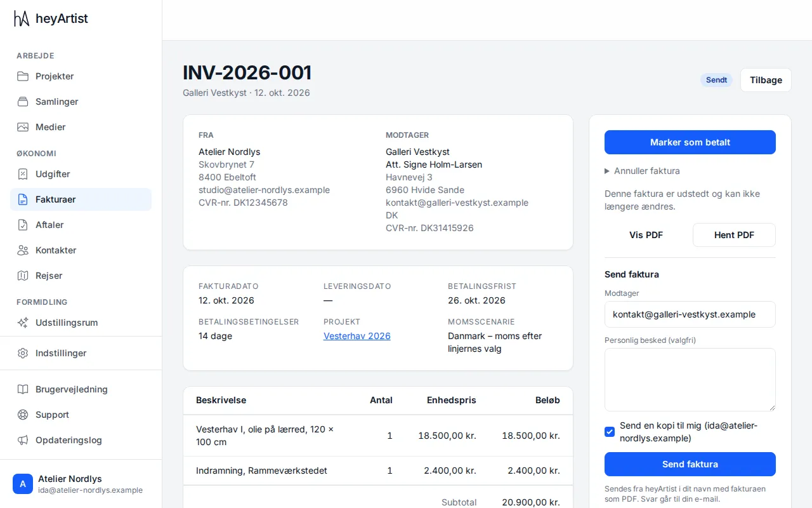Untick the send copy to me checkbox
This screenshot has width=812, height=508.
[610, 432]
